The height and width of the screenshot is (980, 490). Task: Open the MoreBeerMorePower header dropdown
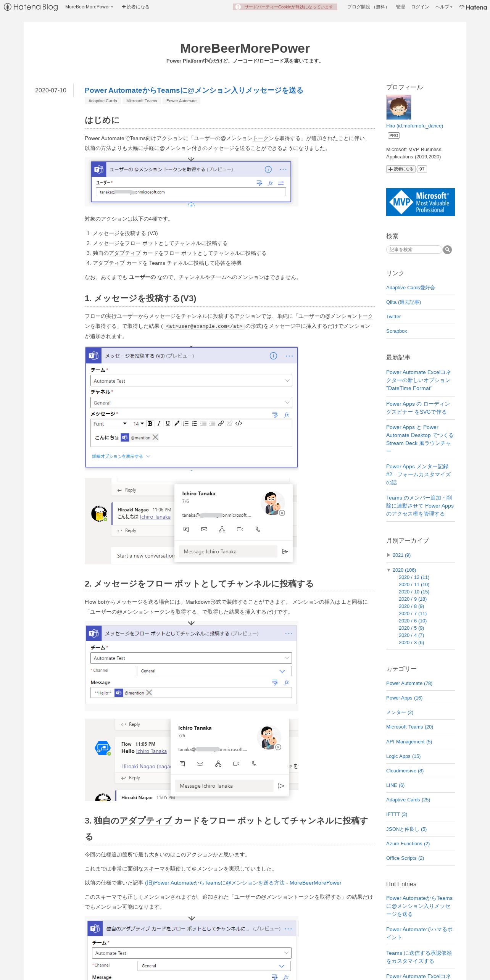coord(89,7)
